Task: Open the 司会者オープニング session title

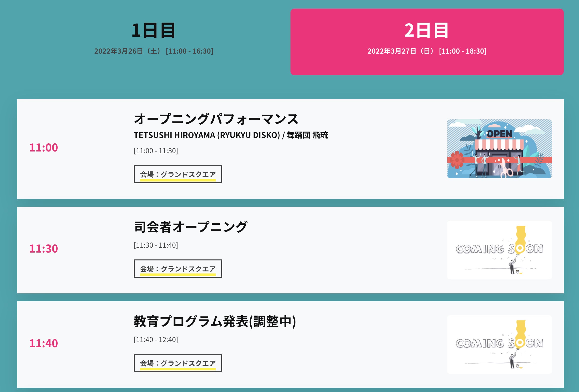Action: [191, 227]
